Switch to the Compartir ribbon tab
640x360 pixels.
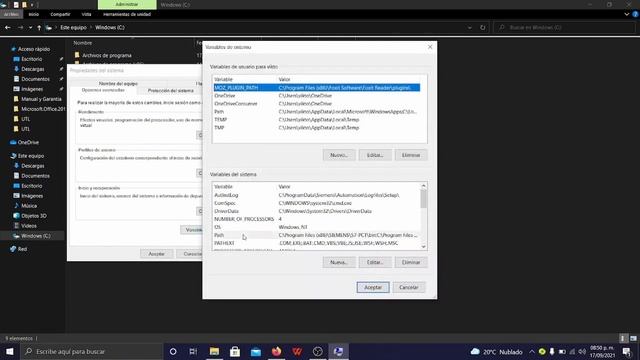click(x=60, y=14)
